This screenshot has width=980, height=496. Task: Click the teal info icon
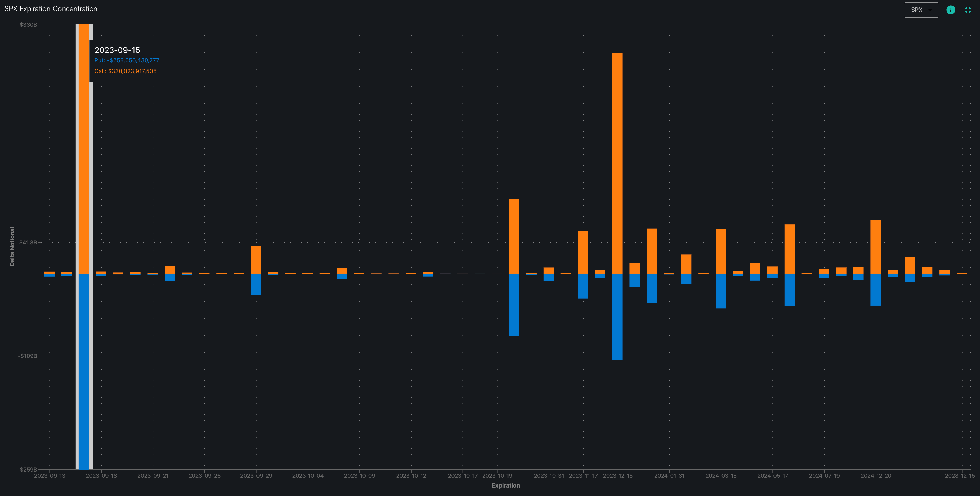(950, 10)
